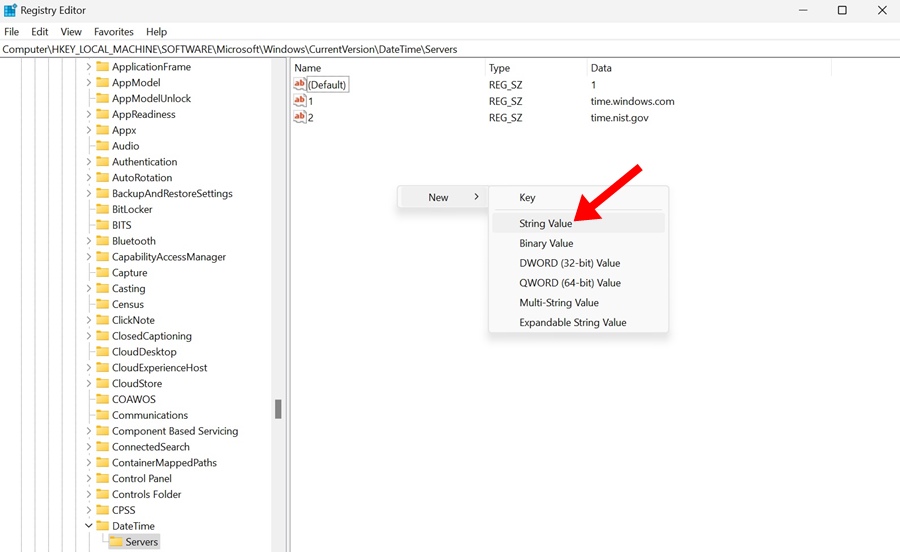Expand the BackupAndRestoreSettings key
Image resolution: width=900 pixels, height=552 pixels.
coord(88,193)
